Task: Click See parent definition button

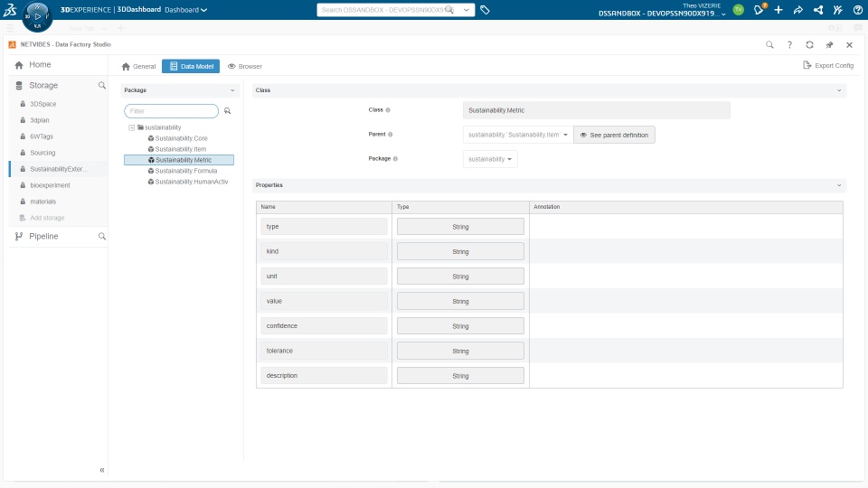Action: 614,135
